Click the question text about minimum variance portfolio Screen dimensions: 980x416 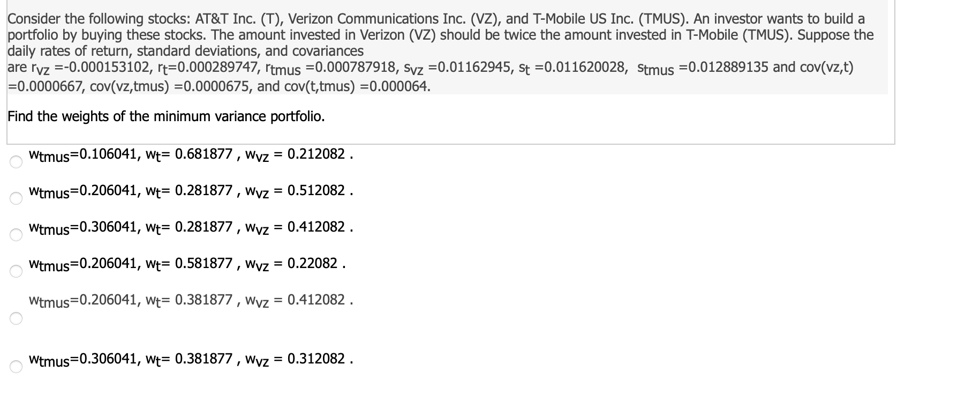[166, 116]
